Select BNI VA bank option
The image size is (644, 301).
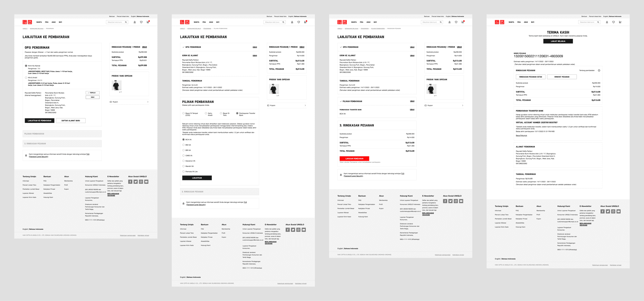[184, 145]
